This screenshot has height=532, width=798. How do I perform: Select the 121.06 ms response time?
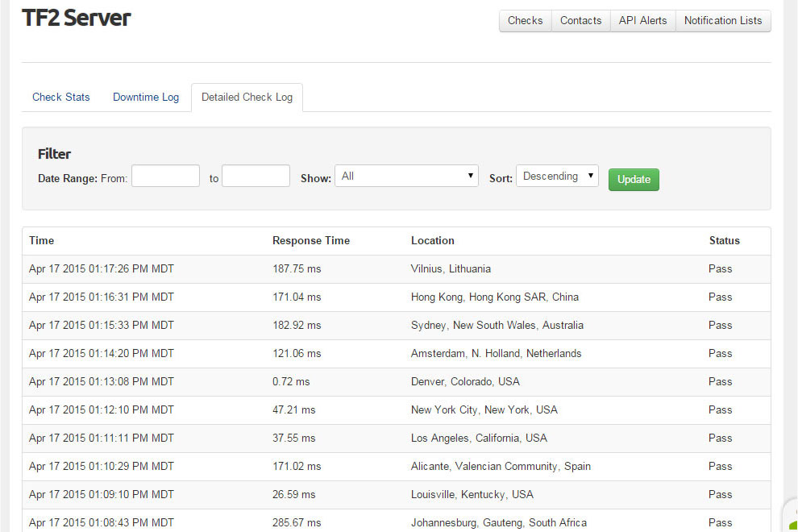tap(297, 353)
